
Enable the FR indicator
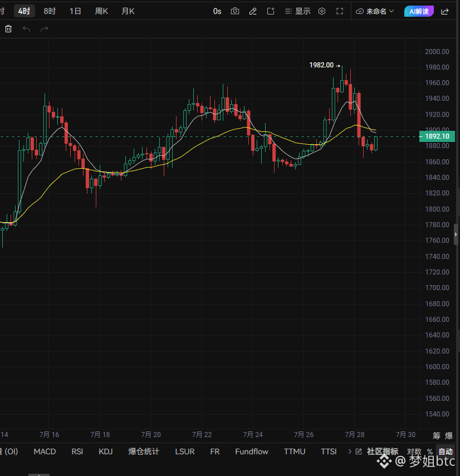coord(214,452)
